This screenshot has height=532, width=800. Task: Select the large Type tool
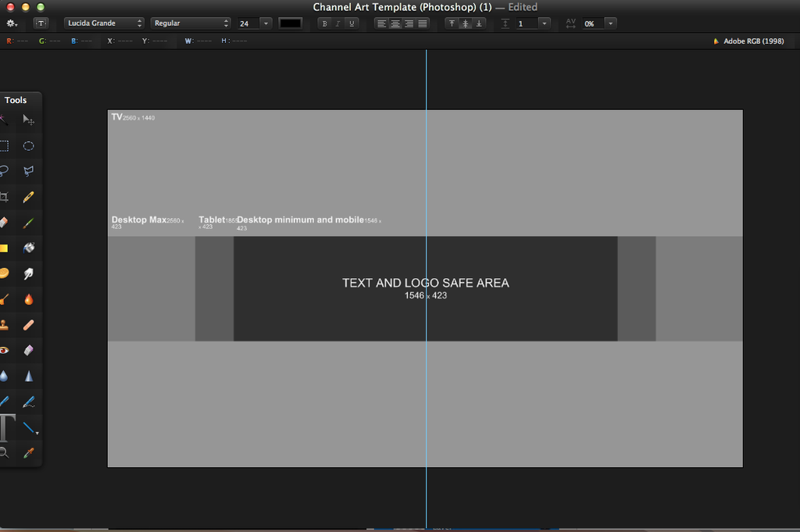[6, 428]
